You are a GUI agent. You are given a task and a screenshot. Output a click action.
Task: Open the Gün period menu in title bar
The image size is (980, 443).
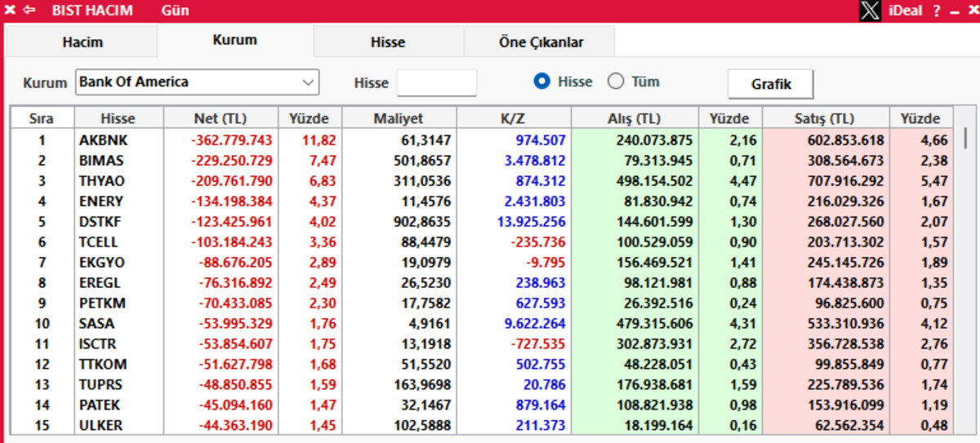coord(175,11)
